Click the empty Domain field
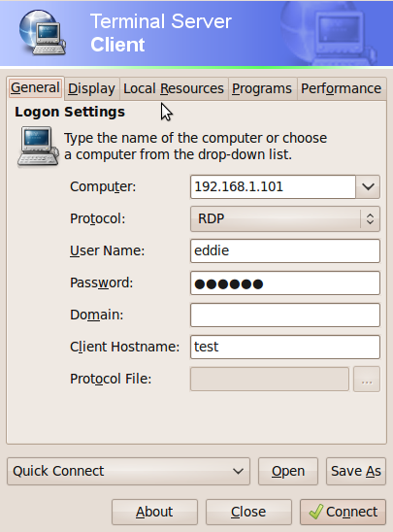The height and width of the screenshot is (532, 393). coord(285,315)
